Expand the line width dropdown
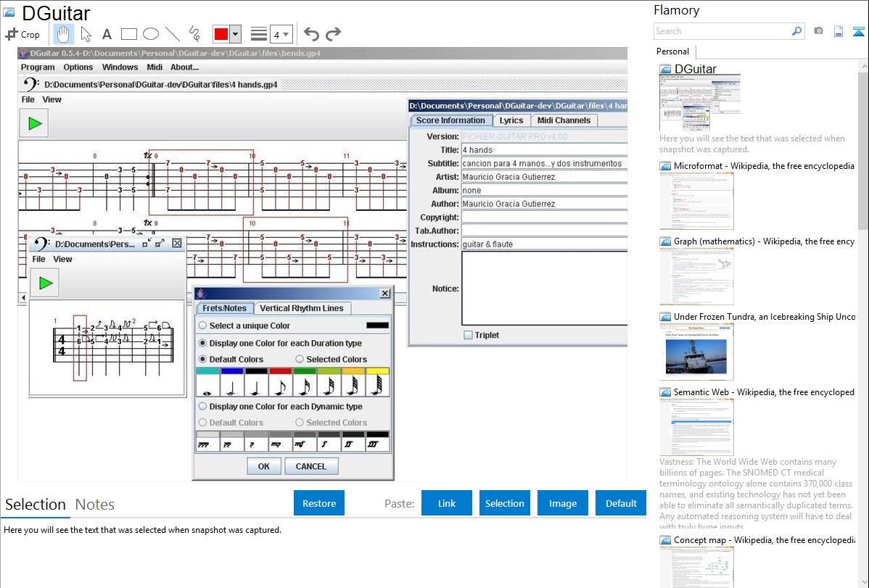Screen dimensions: 869x588 point(287,34)
